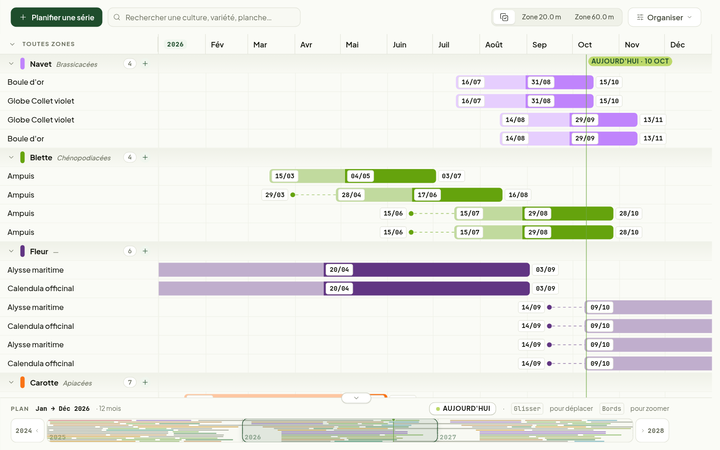Click the Oct month header
This screenshot has height=450, width=720.
pos(585,45)
